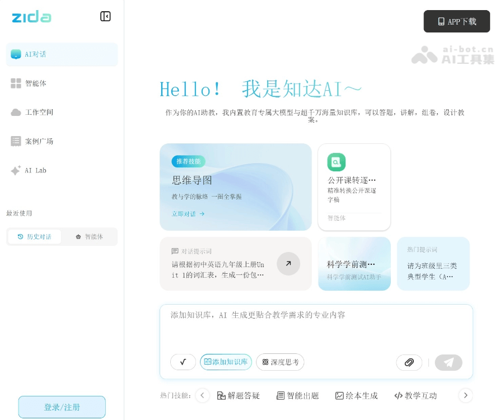This screenshot has height=420, width=504.
Task: Click the 推荐技能 badge
Action: (188, 161)
